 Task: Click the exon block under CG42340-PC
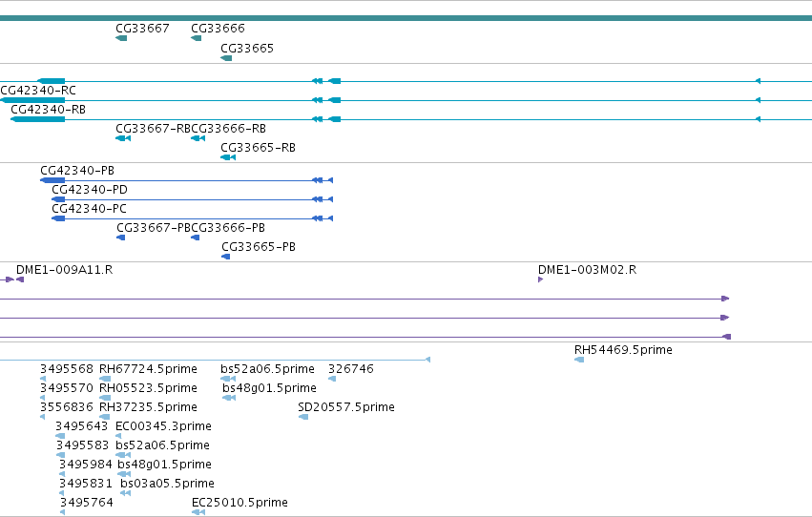[x=58, y=218]
